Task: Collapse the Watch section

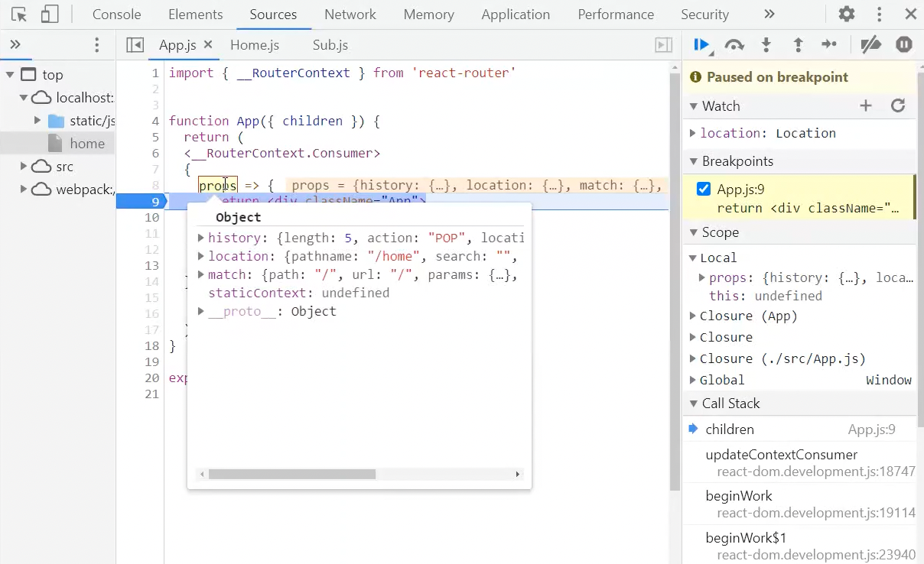Action: click(694, 106)
